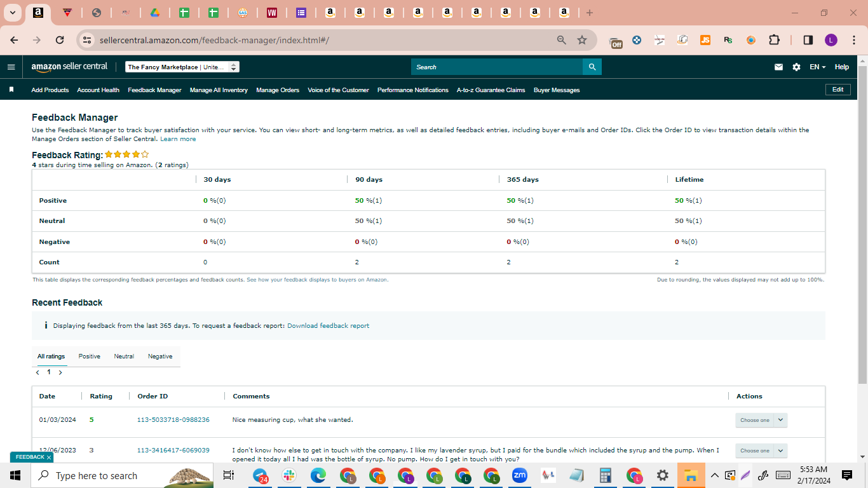
Task: Switch to the Neutral feedback tab
Action: (x=124, y=356)
